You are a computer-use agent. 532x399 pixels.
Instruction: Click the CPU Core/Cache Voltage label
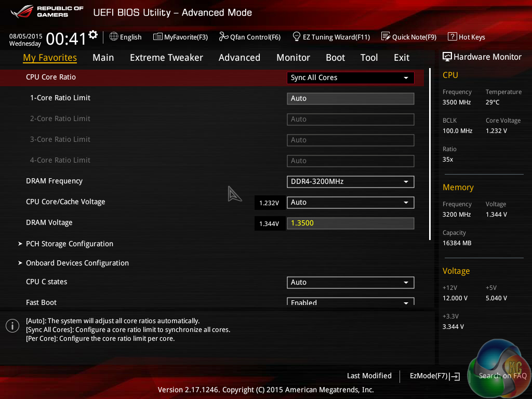(65, 202)
